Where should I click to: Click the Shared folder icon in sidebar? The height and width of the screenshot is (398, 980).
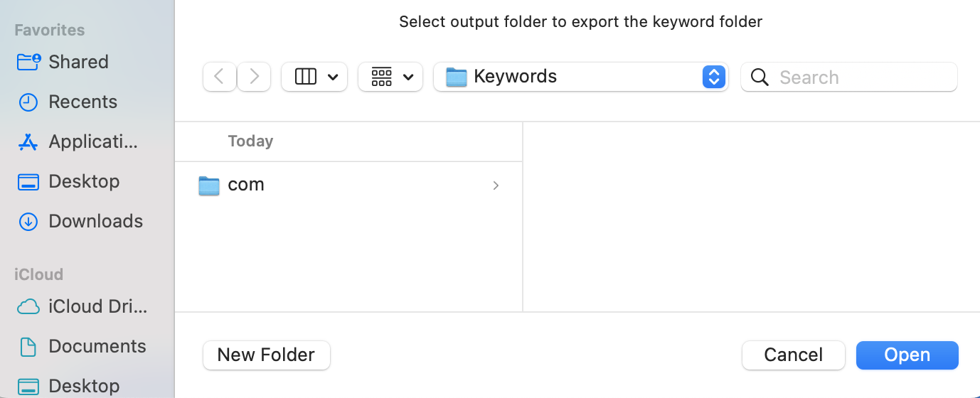[28, 62]
